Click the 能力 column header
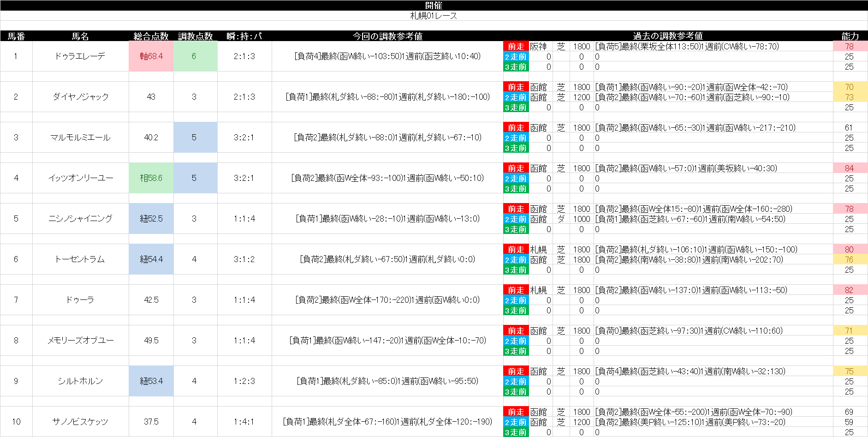The image size is (868, 437). (x=850, y=36)
